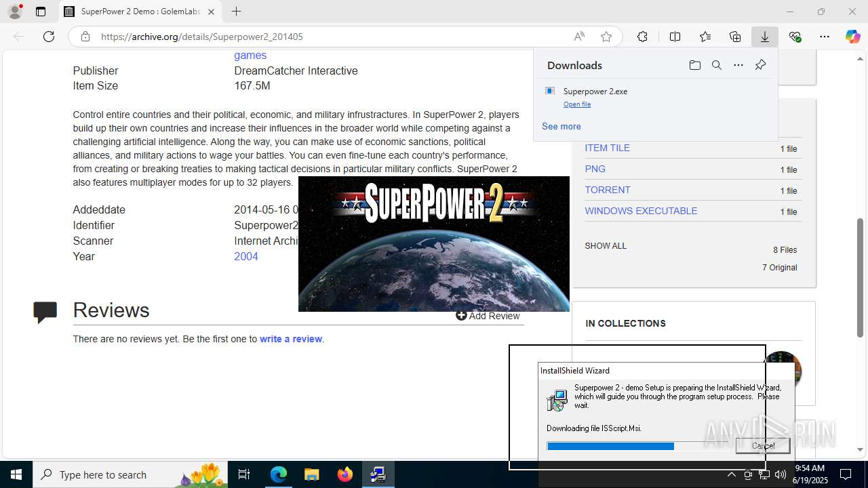Click the write a review link

[291, 339]
